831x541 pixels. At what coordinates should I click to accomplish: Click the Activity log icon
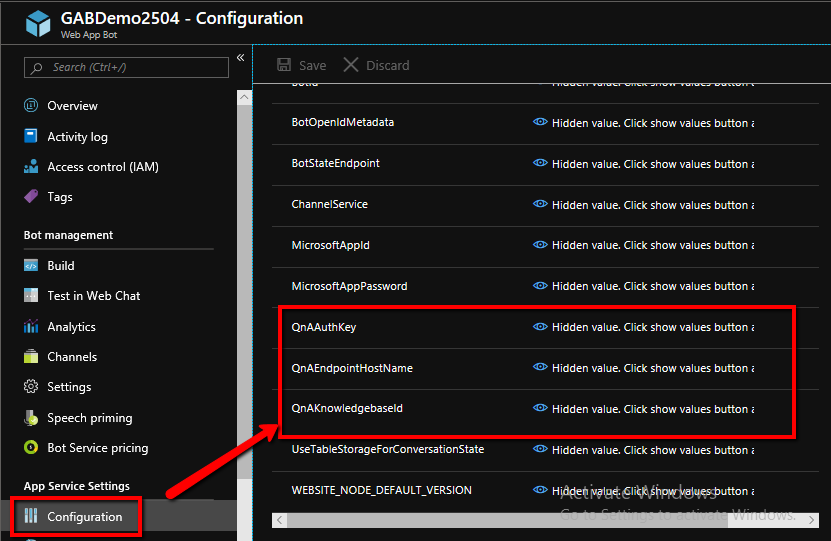[31, 136]
